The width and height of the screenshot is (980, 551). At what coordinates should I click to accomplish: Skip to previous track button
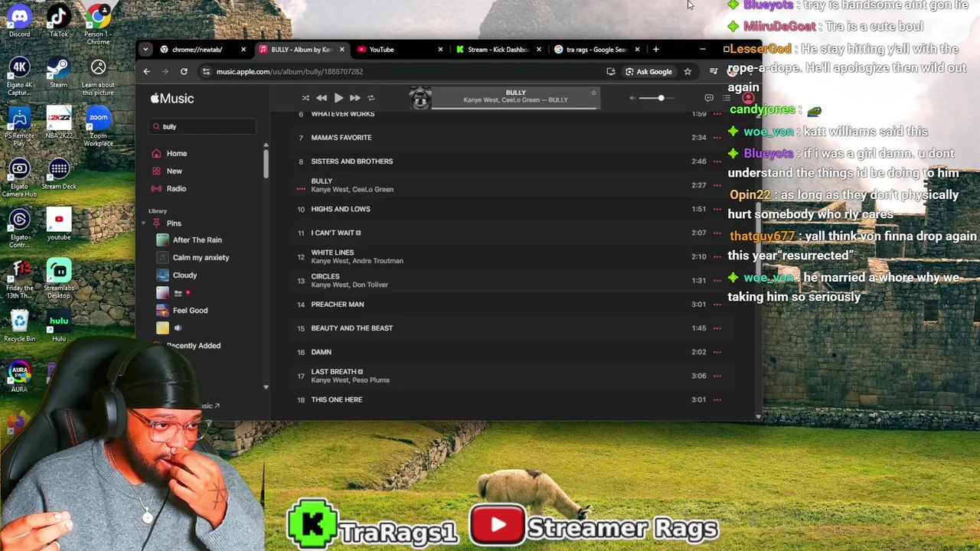(x=322, y=98)
